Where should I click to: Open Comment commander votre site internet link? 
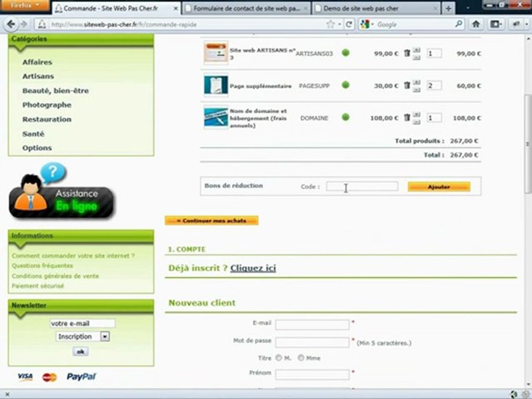click(x=73, y=256)
